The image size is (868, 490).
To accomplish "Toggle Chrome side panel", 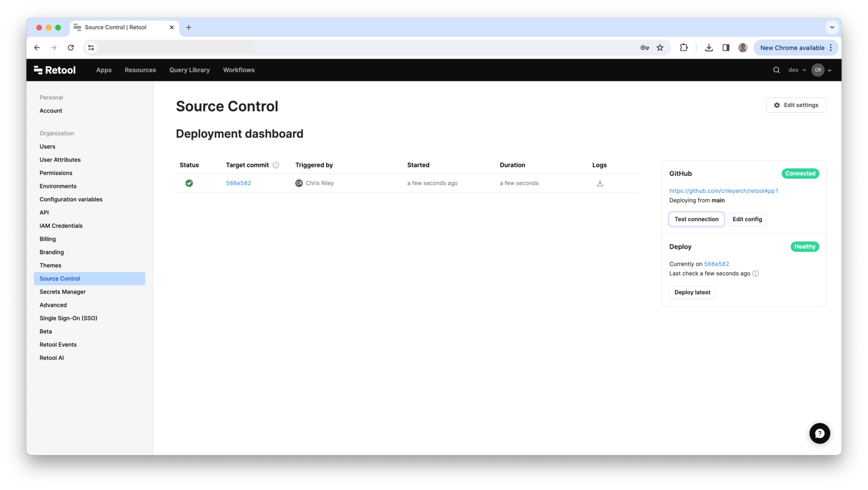I will pyautogui.click(x=726, y=48).
